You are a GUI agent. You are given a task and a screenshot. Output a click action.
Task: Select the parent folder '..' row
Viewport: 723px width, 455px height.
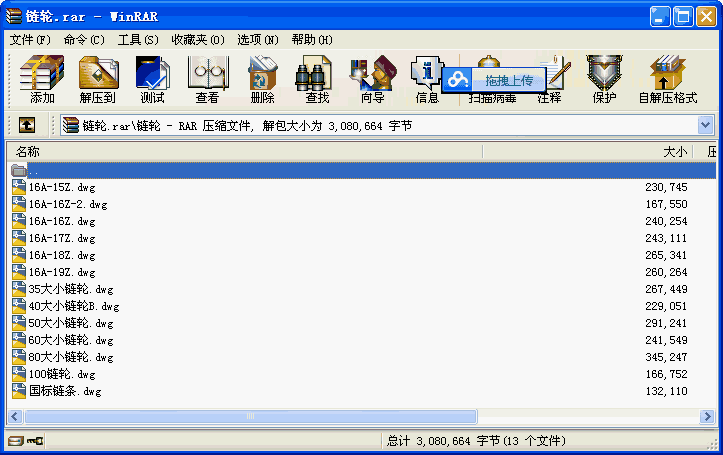(362, 171)
